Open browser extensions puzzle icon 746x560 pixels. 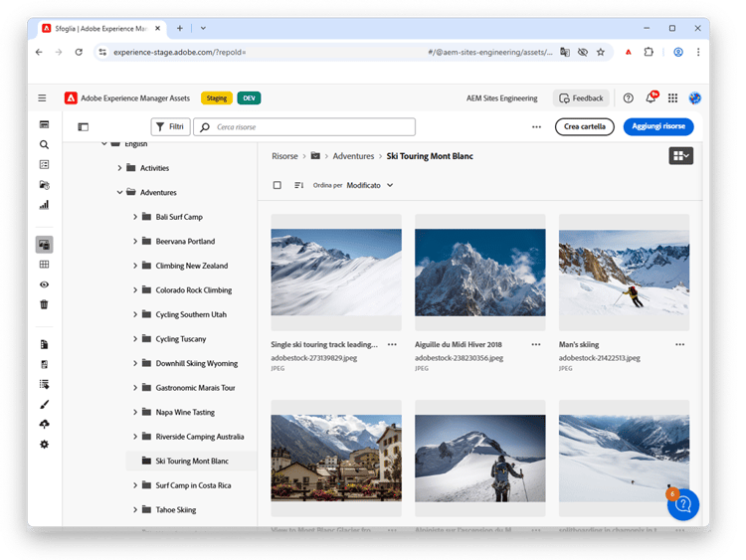(649, 52)
